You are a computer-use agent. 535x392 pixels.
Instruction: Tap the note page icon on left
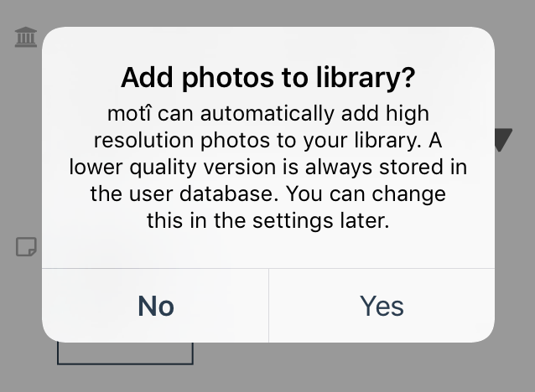click(x=26, y=247)
